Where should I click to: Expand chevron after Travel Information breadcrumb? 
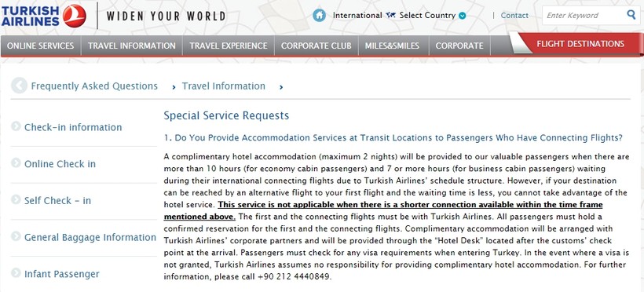pyautogui.click(x=281, y=87)
